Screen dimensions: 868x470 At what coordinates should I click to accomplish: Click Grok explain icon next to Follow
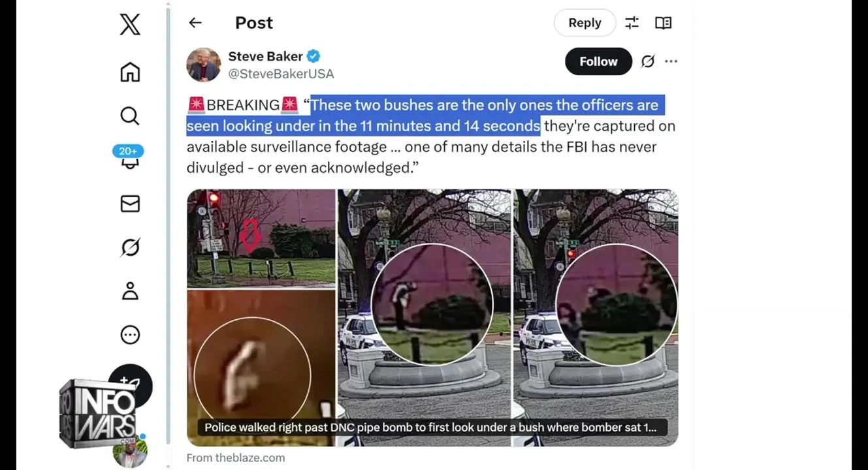point(647,61)
